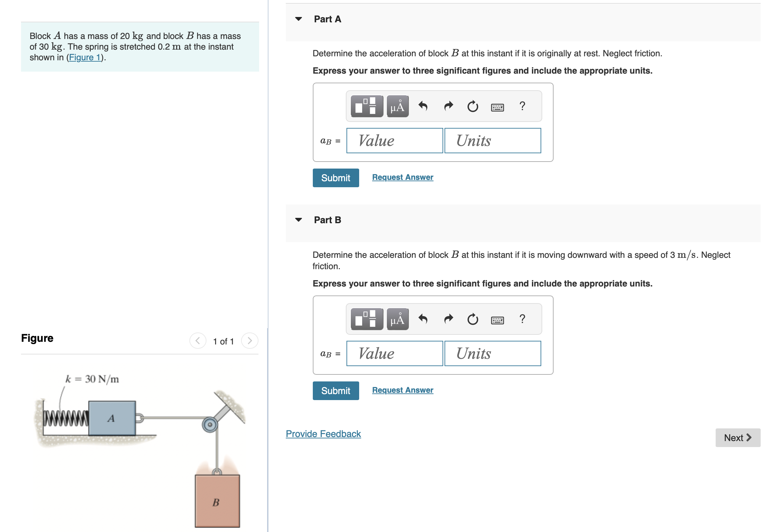Click the next figure arrow
768x532 pixels.
(249, 341)
